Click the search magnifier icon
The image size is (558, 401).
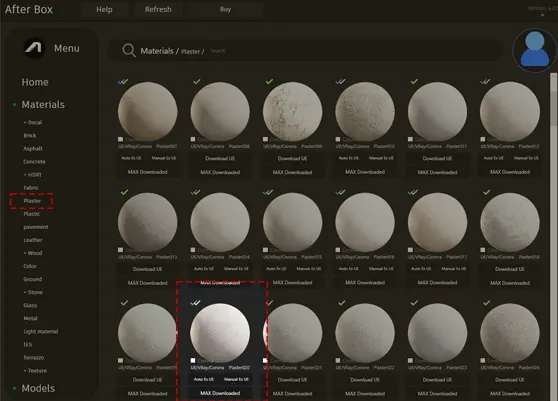pos(129,51)
